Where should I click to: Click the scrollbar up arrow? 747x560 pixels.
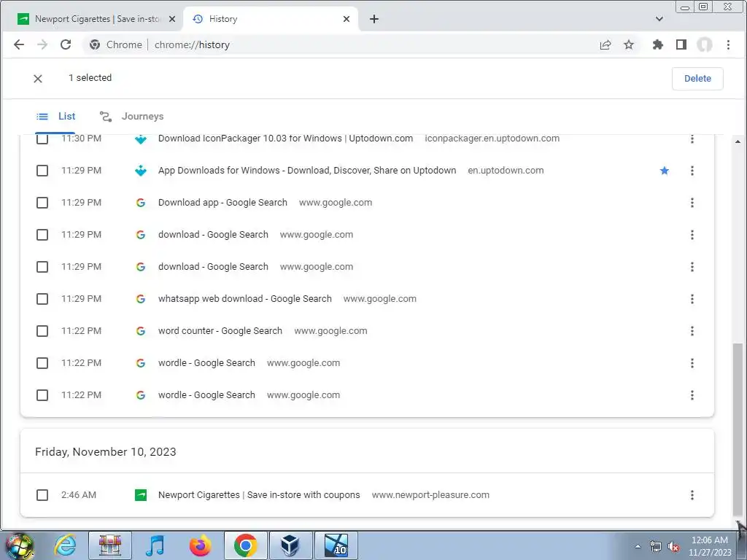coord(737,141)
